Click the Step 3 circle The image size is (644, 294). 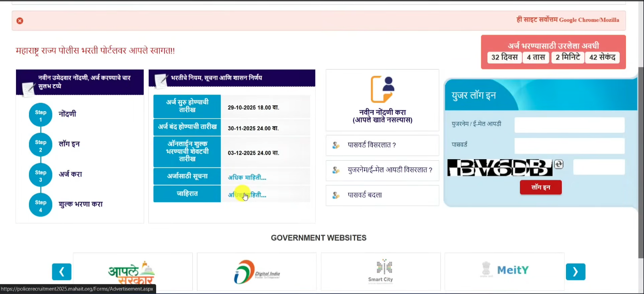tap(41, 175)
